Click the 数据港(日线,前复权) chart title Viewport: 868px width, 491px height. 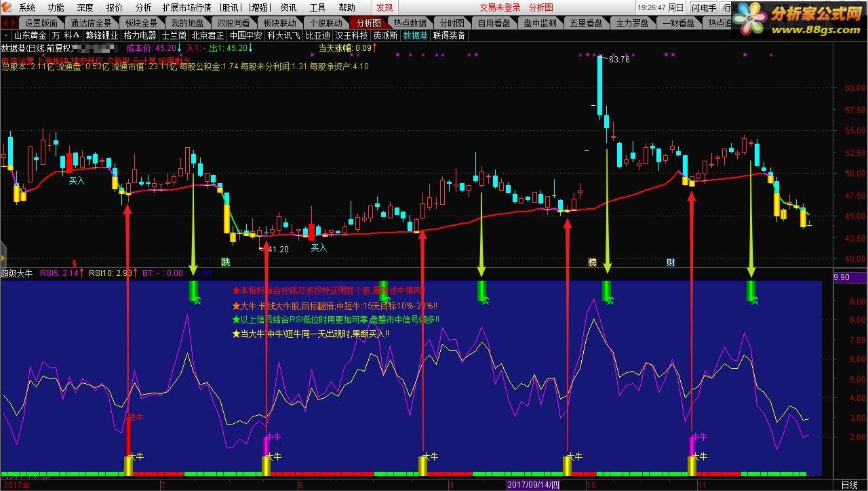click(x=36, y=48)
